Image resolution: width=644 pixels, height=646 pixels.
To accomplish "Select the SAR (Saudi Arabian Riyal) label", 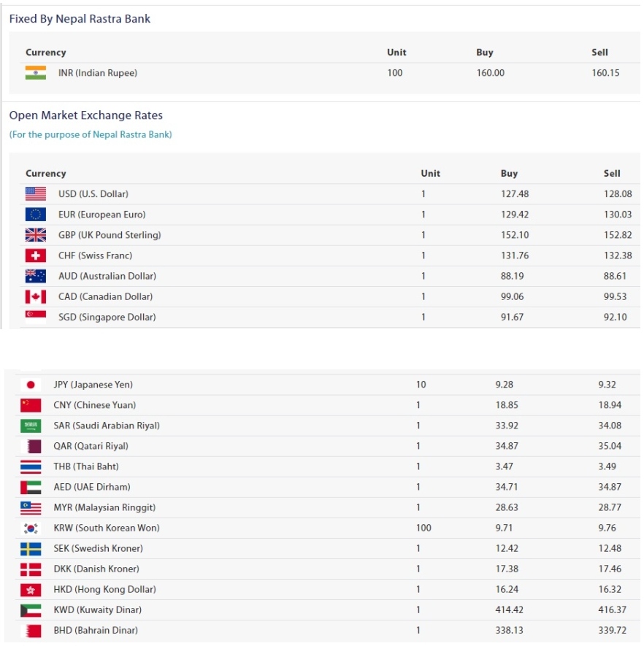I will click(x=107, y=426).
